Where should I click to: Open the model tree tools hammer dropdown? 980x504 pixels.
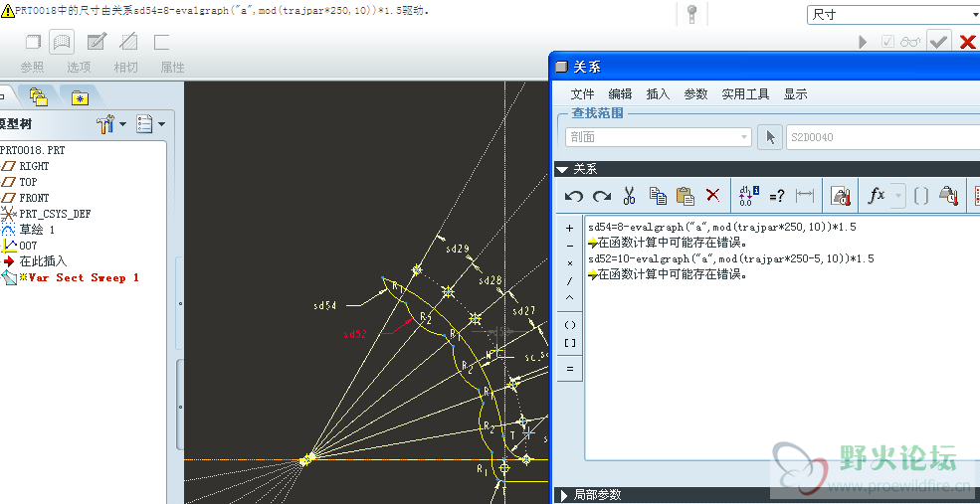[111, 125]
